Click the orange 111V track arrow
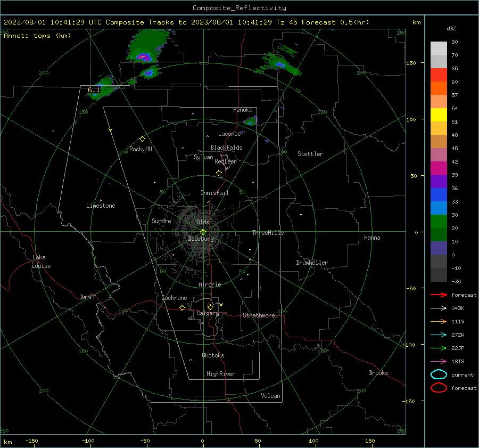 click(x=439, y=321)
